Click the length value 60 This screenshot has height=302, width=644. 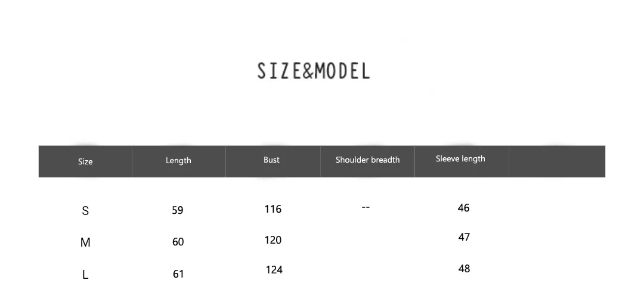click(x=178, y=242)
